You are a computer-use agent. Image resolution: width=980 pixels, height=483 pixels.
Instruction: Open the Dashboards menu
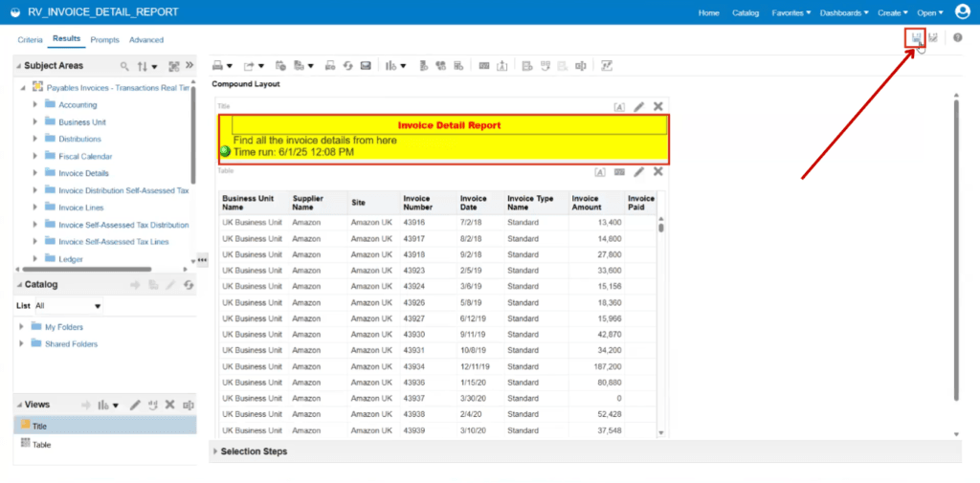(844, 12)
